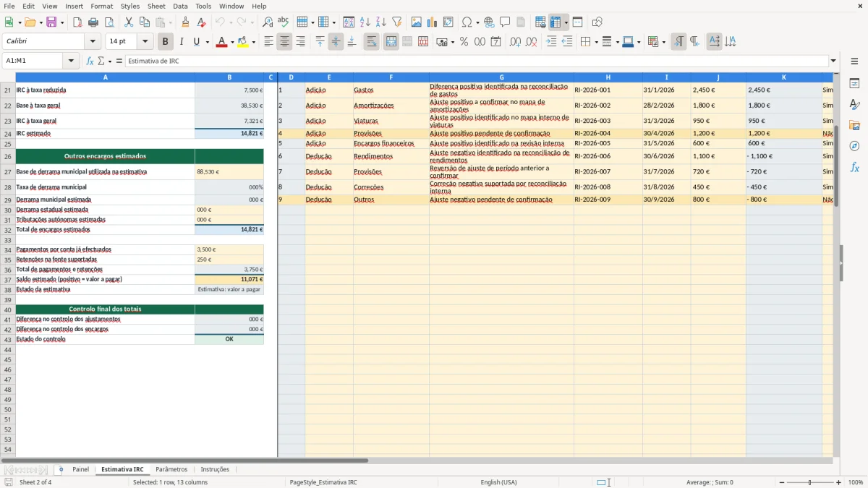Click the Spelling check icon
Screen dimensions: 868x488
pyautogui.click(x=283, y=22)
